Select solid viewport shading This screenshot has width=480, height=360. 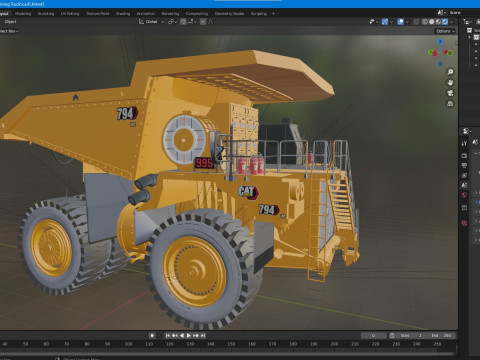point(432,22)
